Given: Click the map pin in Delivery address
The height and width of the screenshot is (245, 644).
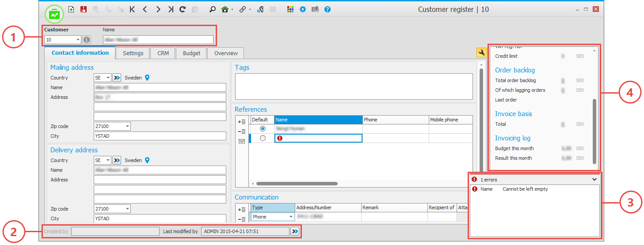Looking at the screenshot, I should pos(148,160).
